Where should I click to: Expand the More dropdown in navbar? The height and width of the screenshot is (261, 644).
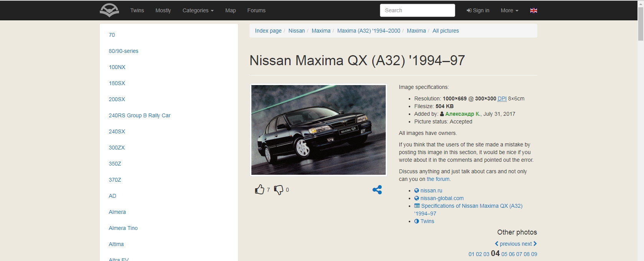(509, 10)
